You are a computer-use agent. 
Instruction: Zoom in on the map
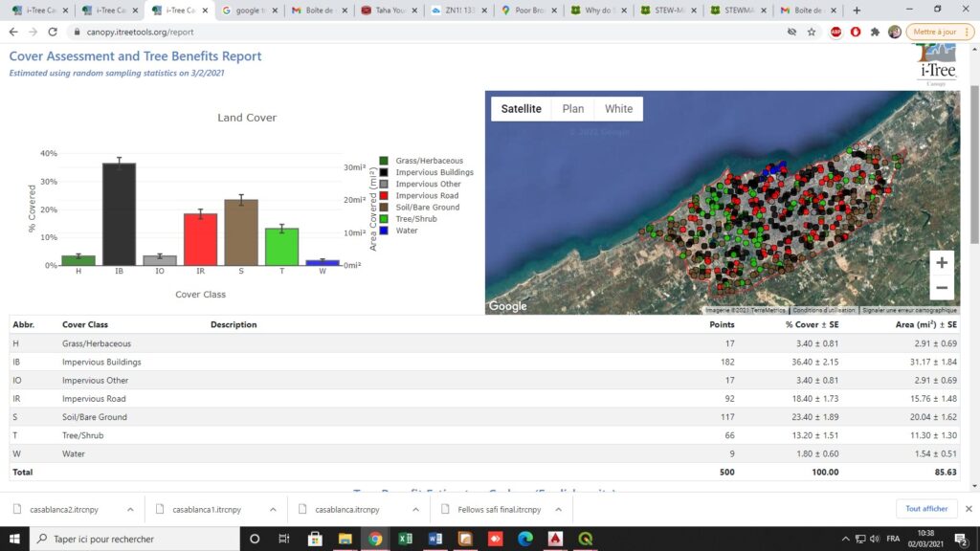[x=942, y=262]
